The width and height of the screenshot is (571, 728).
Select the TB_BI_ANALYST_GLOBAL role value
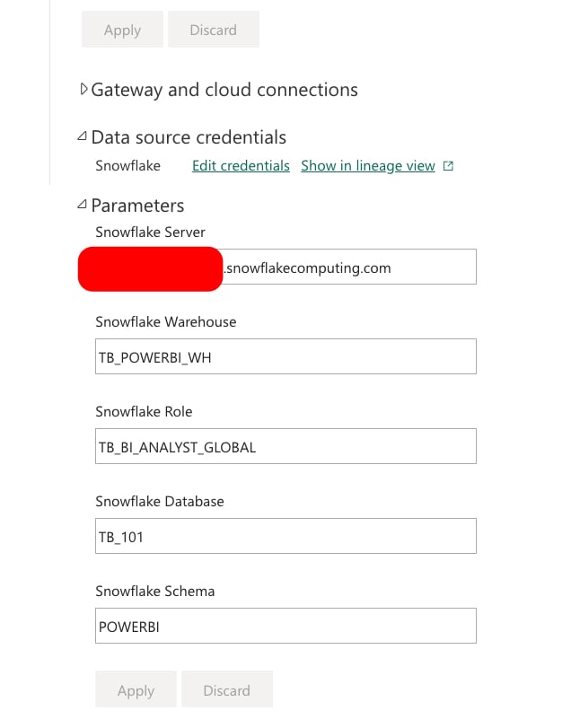(175, 446)
